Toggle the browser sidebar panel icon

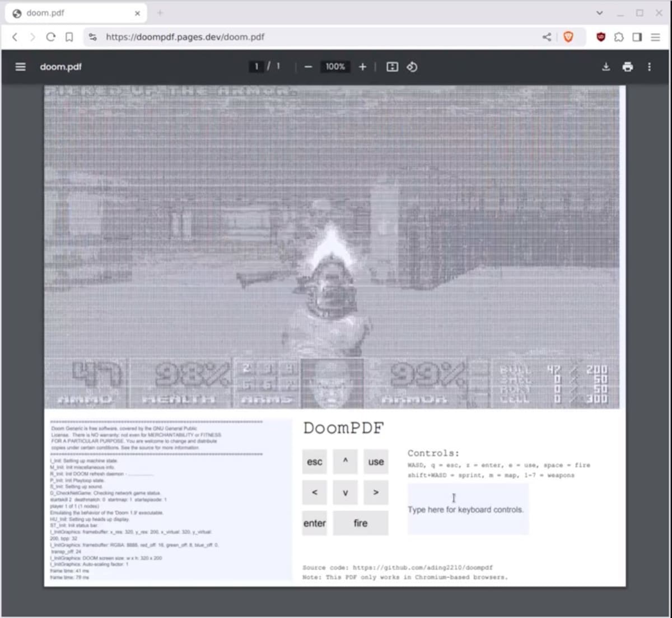click(x=637, y=37)
